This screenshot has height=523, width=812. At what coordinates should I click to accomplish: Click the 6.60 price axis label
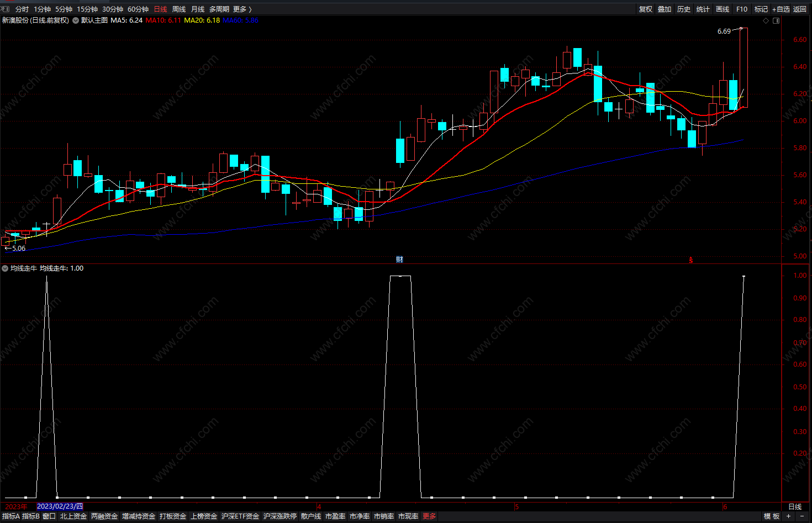pyautogui.click(x=799, y=40)
